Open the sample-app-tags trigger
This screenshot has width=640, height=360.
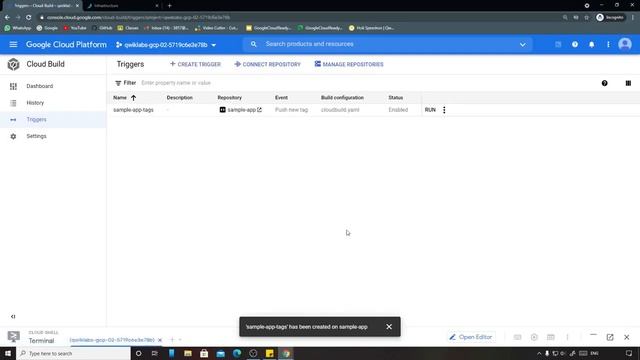133,110
